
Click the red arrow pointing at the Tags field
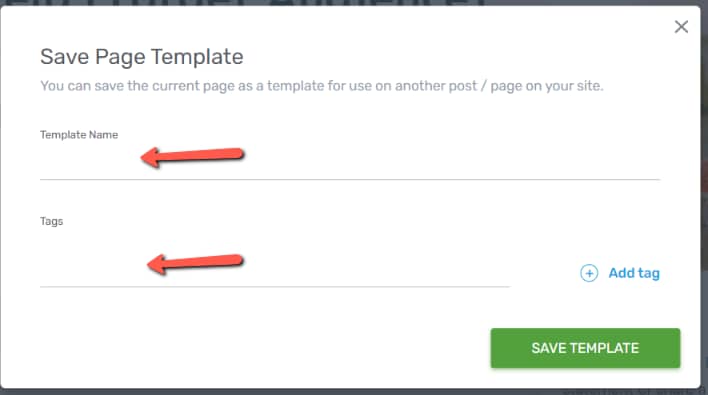pos(196,264)
